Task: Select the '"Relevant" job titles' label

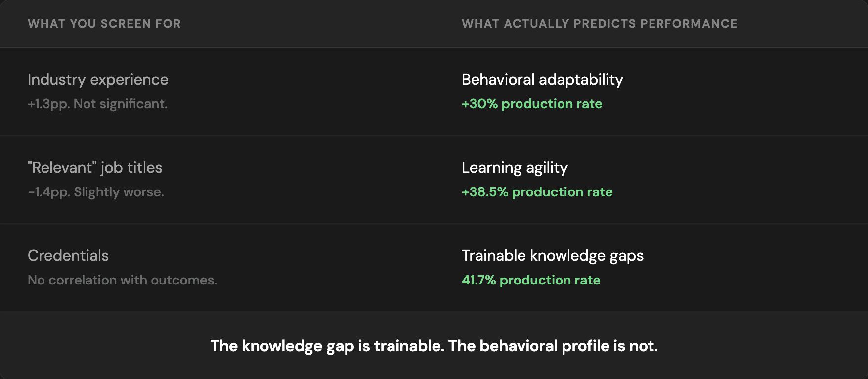Action: click(95, 168)
